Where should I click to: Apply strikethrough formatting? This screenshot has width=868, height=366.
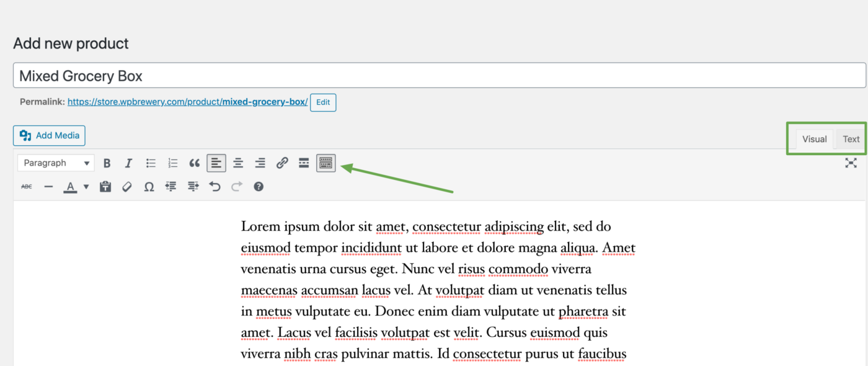click(27, 186)
